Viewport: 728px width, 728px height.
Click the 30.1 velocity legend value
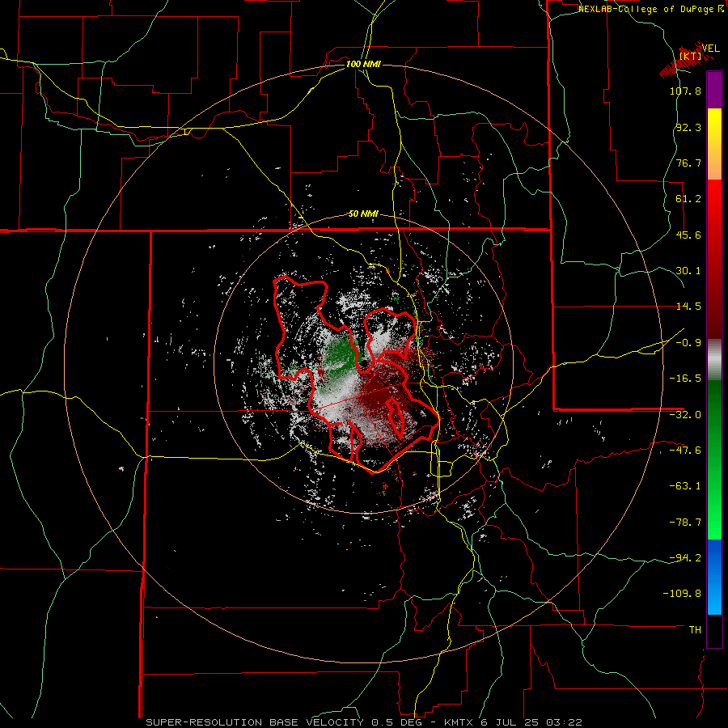[x=688, y=271]
